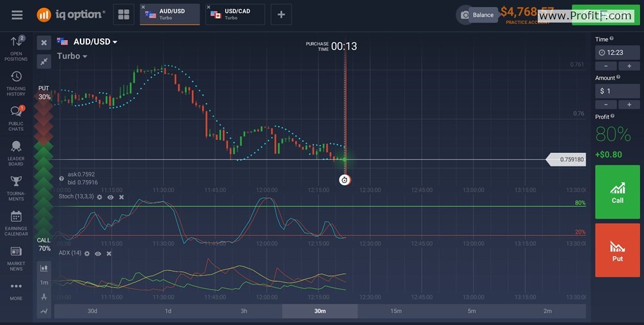Image resolution: width=644 pixels, height=325 pixels.
Task: Open Tournaments in the sidebar
Action: [16, 188]
